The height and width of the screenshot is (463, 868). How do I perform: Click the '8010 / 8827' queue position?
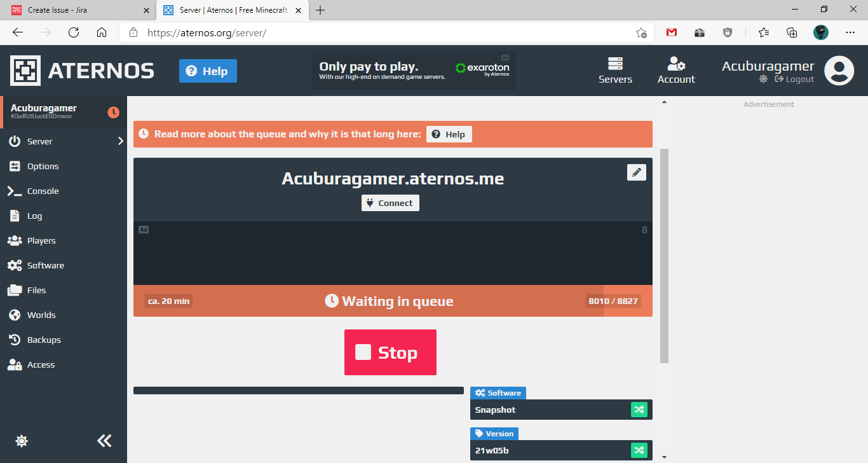[x=613, y=301]
